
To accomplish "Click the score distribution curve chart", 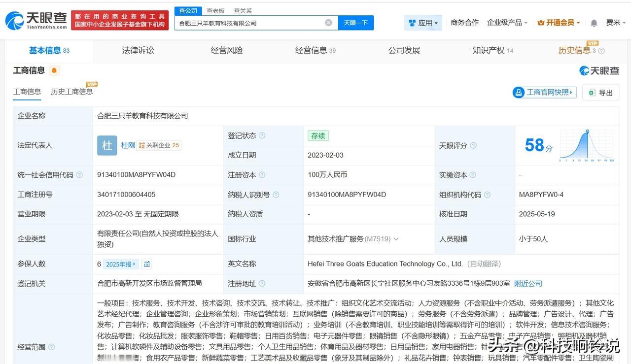I will (586, 145).
